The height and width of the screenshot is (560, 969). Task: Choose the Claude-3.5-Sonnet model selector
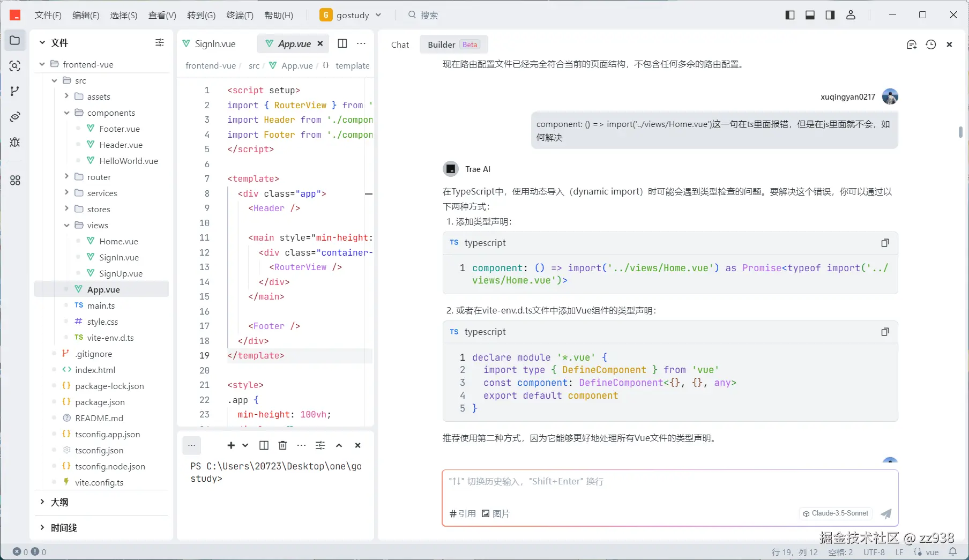coord(836,513)
